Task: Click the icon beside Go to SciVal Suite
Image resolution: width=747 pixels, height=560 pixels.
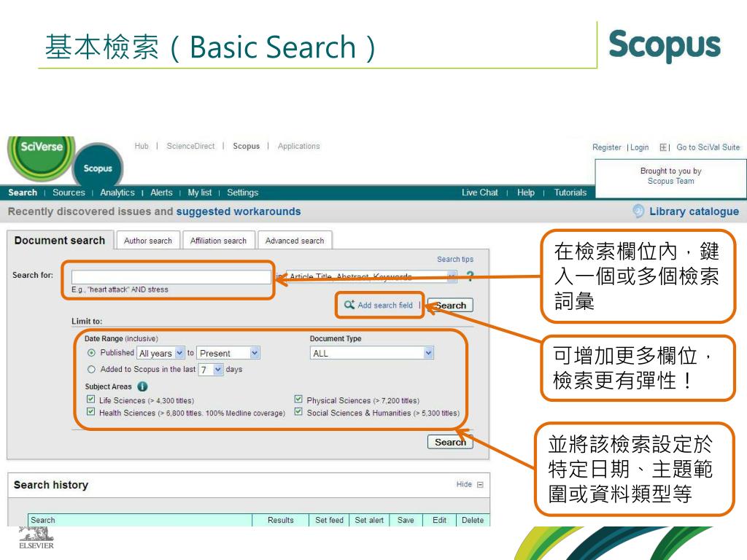Action: (x=664, y=147)
